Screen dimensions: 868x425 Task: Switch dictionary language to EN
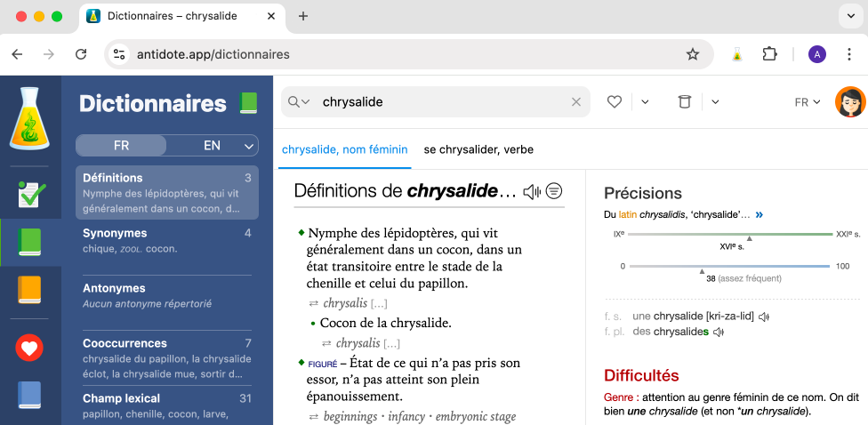point(212,146)
